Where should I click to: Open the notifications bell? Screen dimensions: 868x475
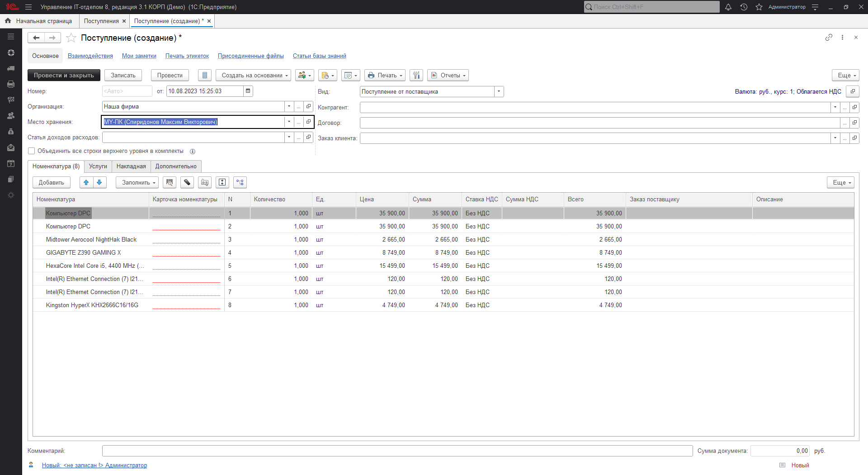(728, 7)
